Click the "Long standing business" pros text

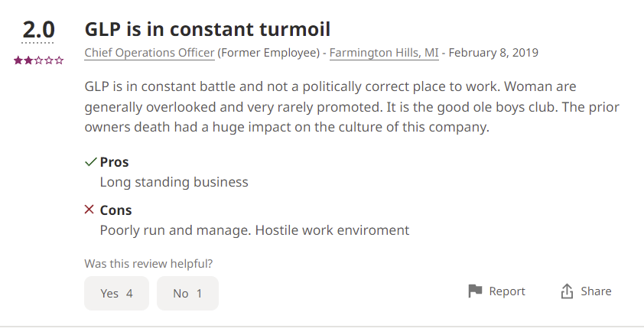pyautogui.click(x=174, y=182)
